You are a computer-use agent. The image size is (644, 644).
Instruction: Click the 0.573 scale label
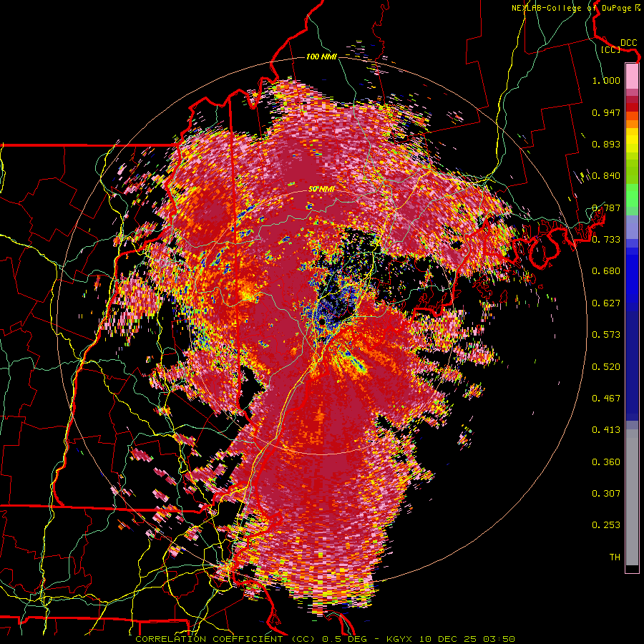click(606, 335)
